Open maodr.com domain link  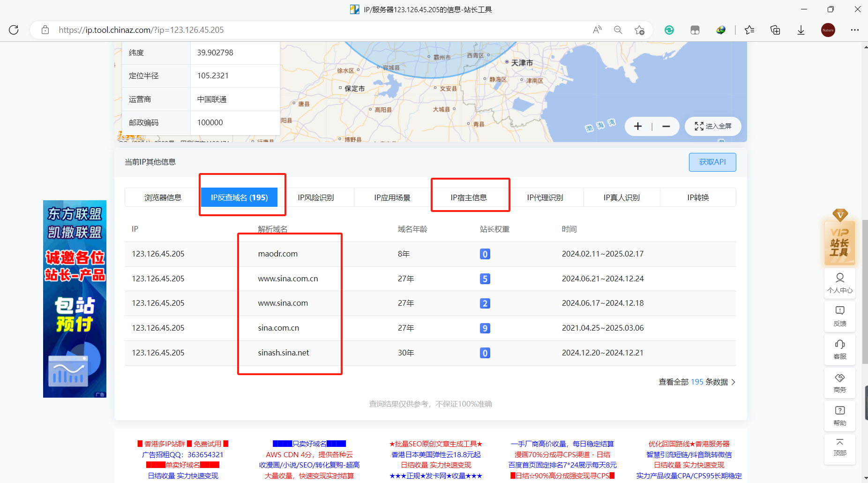[x=277, y=254]
